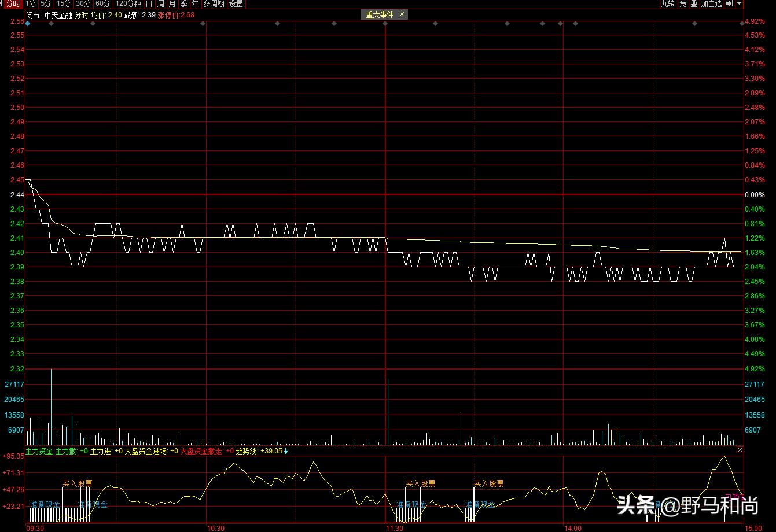Click the 2.44 previous-close price label
The width and height of the screenshot is (776, 532).
(x=17, y=195)
